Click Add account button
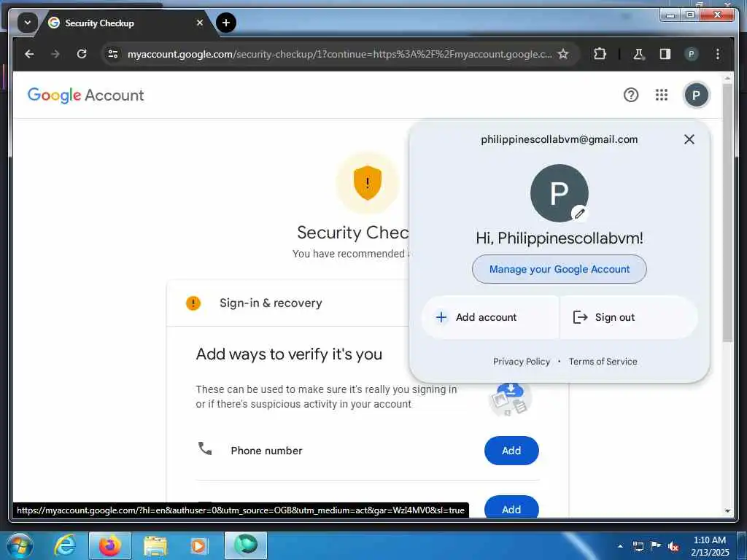This screenshot has width=747, height=560. click(490, 317)
